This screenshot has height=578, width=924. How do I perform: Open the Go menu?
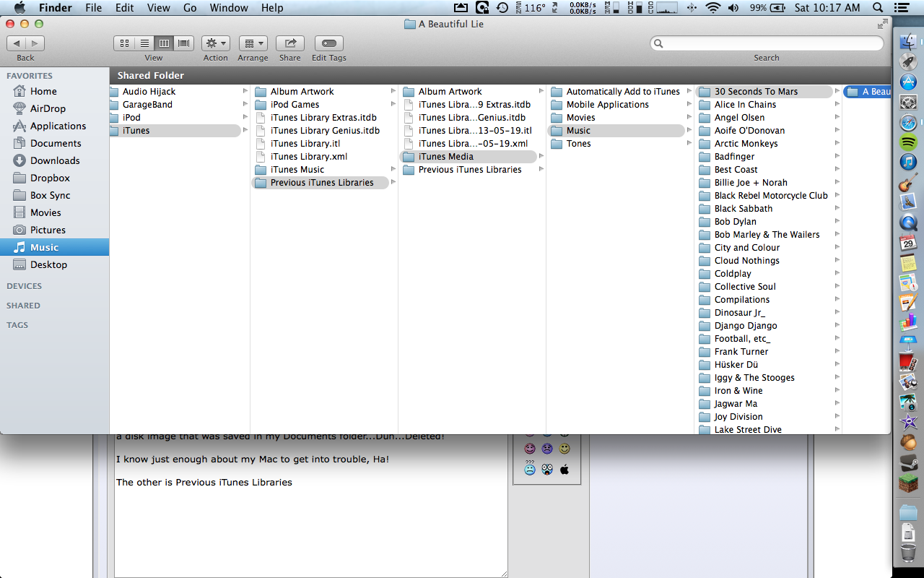(190, 8)
